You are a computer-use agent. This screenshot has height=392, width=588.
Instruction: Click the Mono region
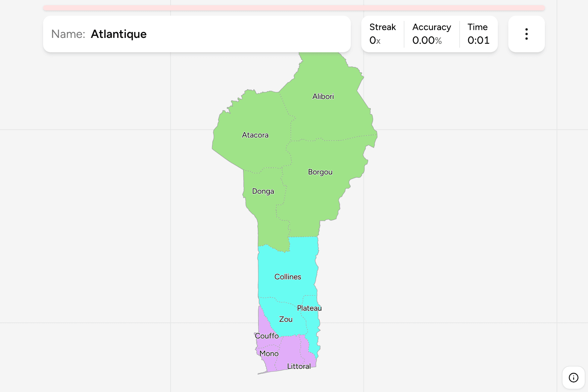click(269, 353)
